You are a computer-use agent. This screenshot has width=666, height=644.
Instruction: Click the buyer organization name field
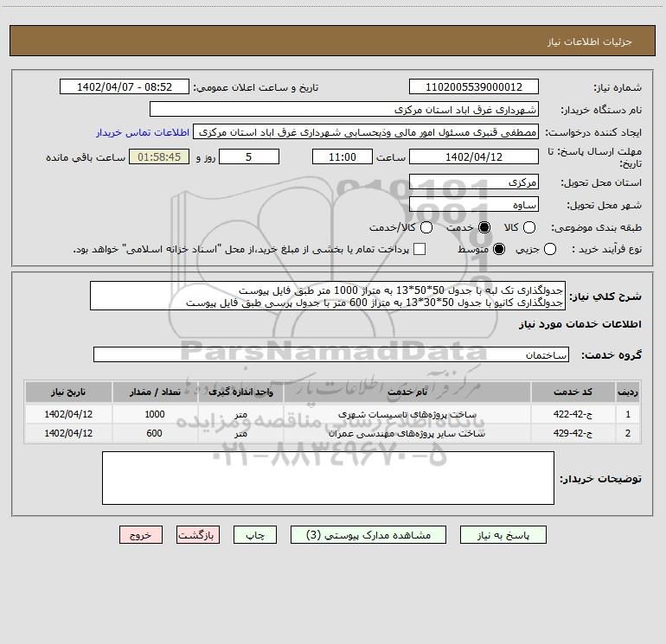coord(344,110)
